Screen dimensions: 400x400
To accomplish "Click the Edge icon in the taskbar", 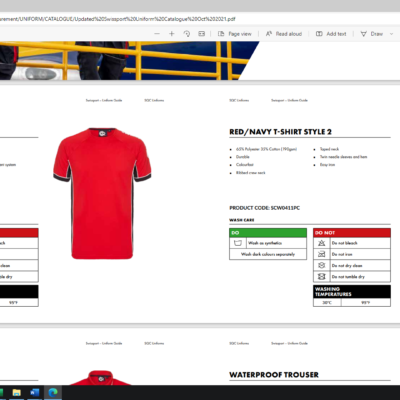I will (53, 392).
